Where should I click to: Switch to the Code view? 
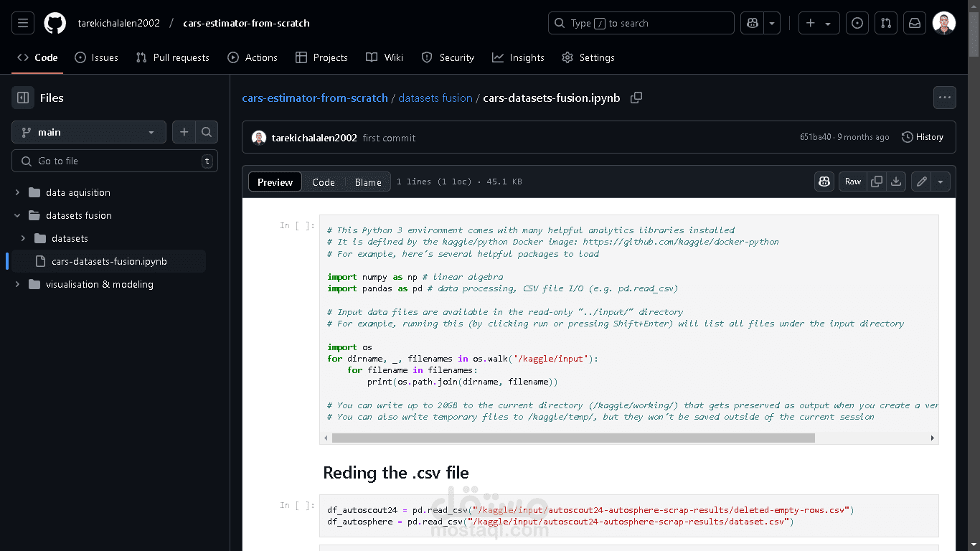click(323, 182)
